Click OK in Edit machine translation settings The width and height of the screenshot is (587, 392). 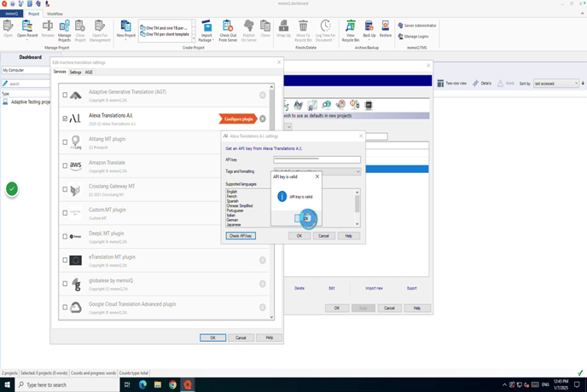tap(212, 337)
